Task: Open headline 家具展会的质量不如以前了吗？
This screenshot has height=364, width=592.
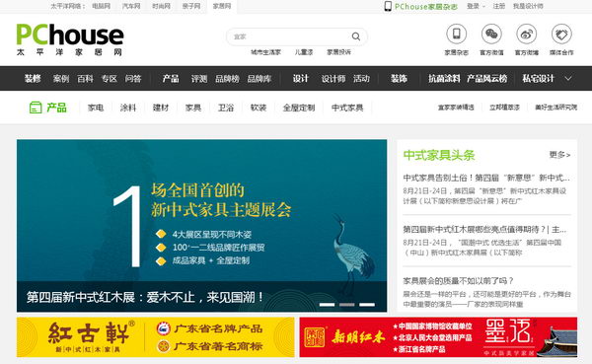Action: tap(459, 280)
